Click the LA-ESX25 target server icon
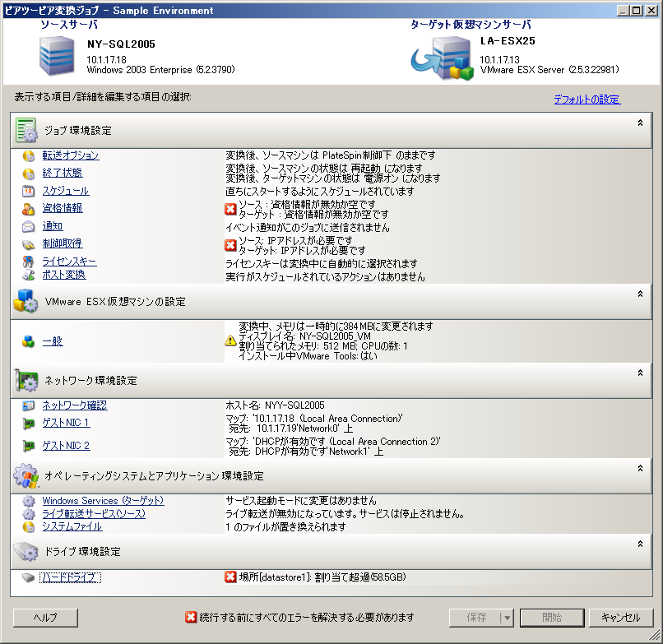The image size is (663, 644). click(443, 58)
